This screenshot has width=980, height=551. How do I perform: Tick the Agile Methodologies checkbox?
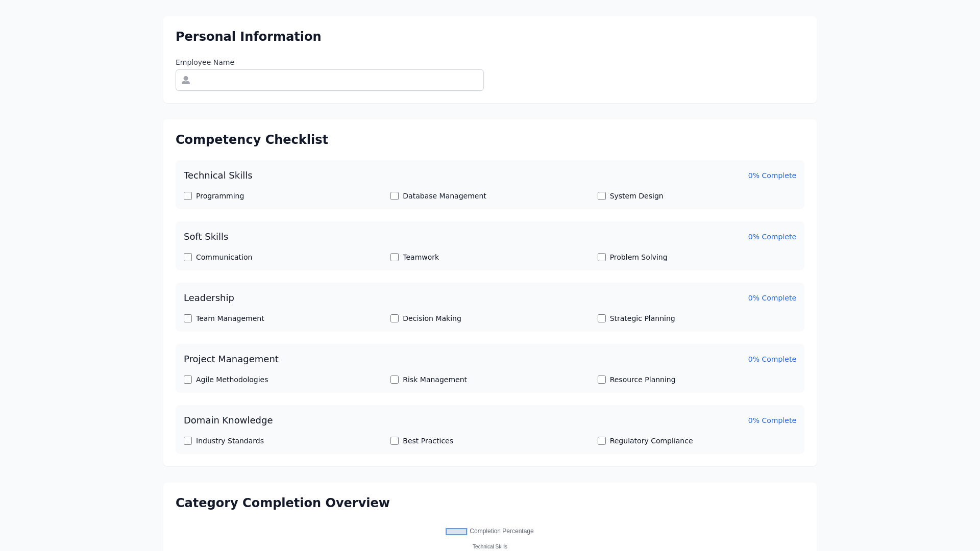coord(188,380)
